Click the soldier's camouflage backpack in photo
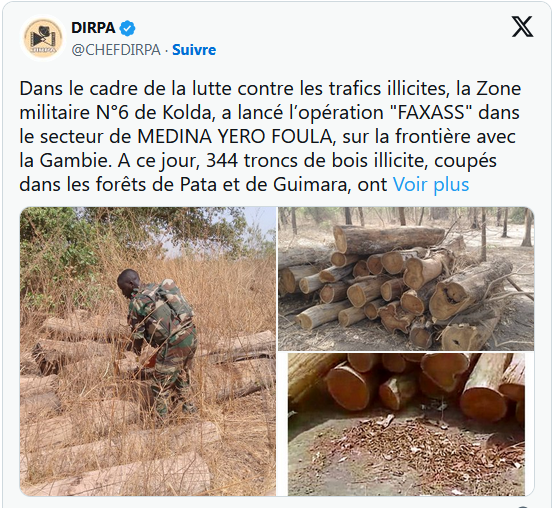 [x=174, y=298]
